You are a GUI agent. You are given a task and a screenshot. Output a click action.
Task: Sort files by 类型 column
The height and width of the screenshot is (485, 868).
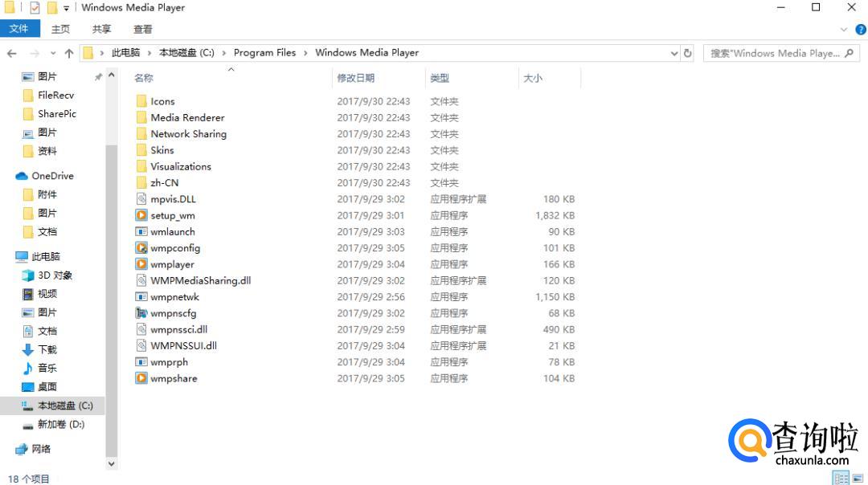pyautogui.click(x=440, y=78)
